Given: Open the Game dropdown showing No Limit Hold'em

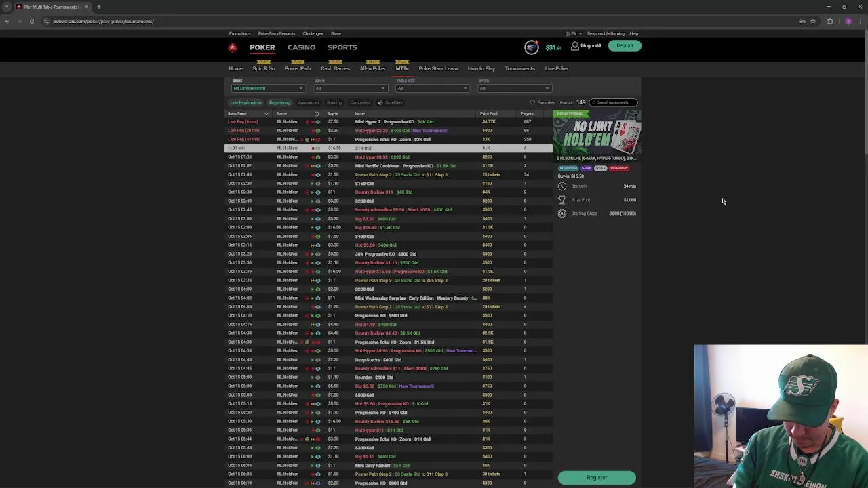Looking at the screenshot, I should tap(267, 88).
